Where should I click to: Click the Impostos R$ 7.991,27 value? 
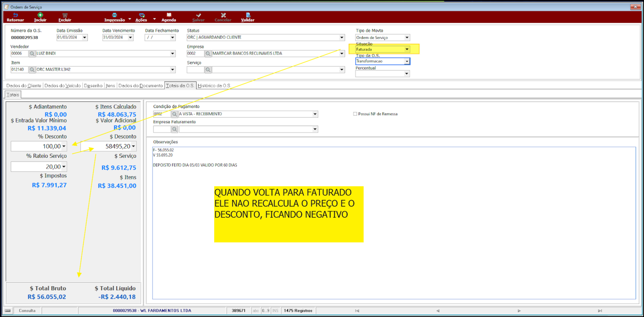click(x=49, y=185)
